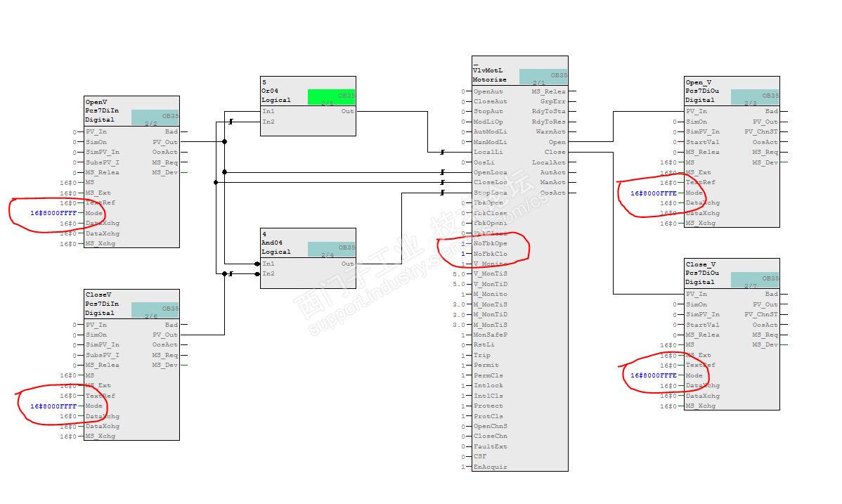Select Out pin of And04 block
842x504 pixels.
click(347, 264)
